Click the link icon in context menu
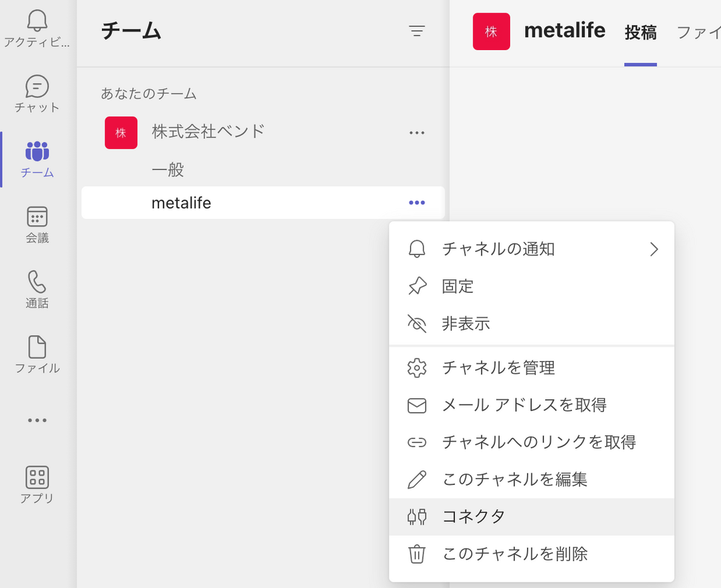Viewport: 721px width, 588px height. click(417, 442)
